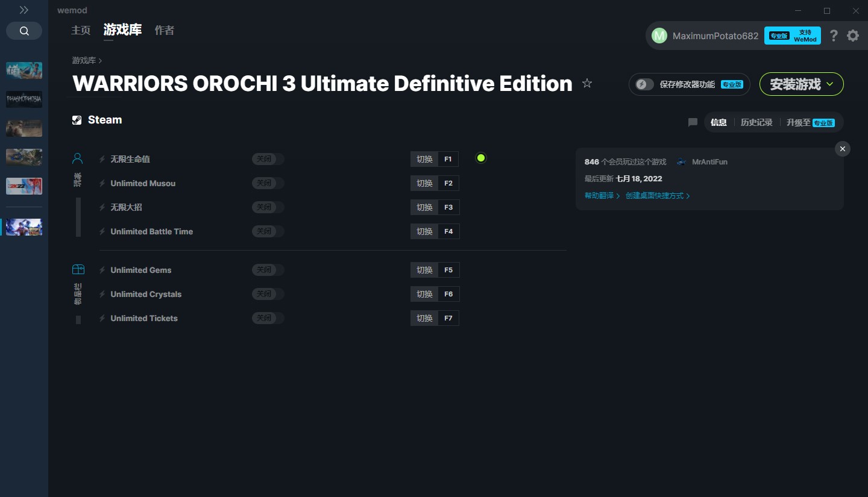Screen dimensions: 868x497
Task: Click the 支持 WeMod button
Action: pyautogui.click(x=793, y=36)
